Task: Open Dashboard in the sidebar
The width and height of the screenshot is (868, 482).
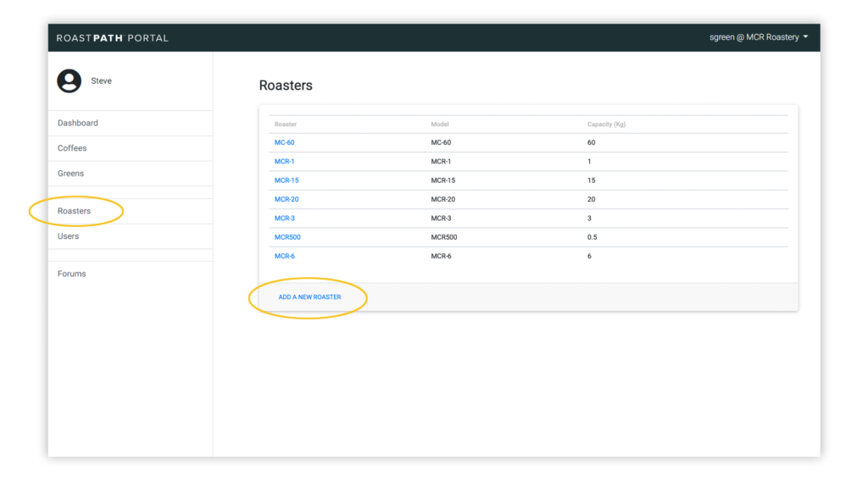Action: click(77, 123)
